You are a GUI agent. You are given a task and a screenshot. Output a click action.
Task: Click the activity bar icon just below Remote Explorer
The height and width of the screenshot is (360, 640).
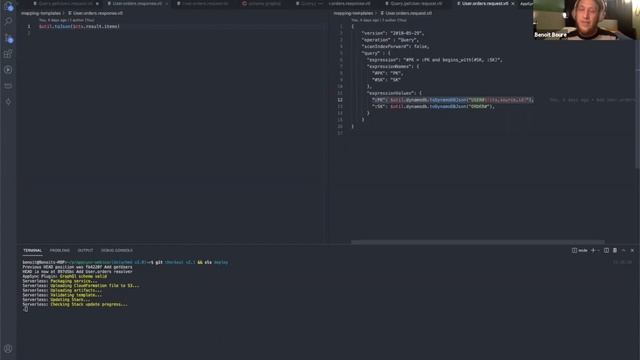[8, 102]
